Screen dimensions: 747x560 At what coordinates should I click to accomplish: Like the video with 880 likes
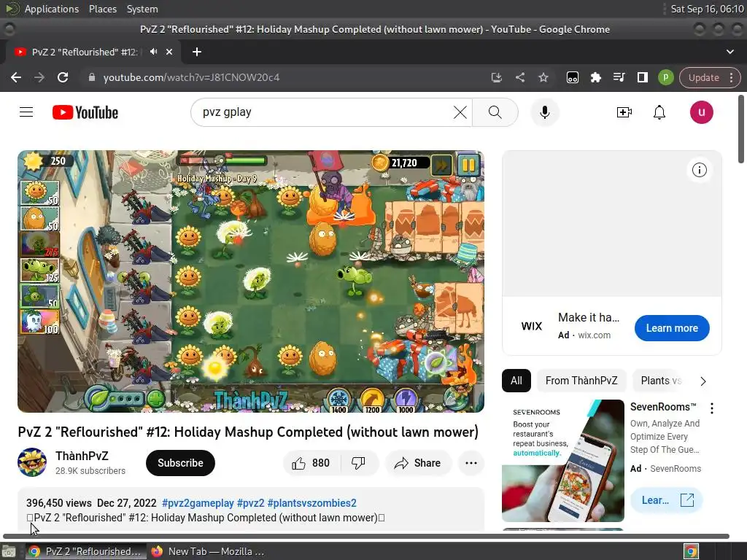point(311,463)
